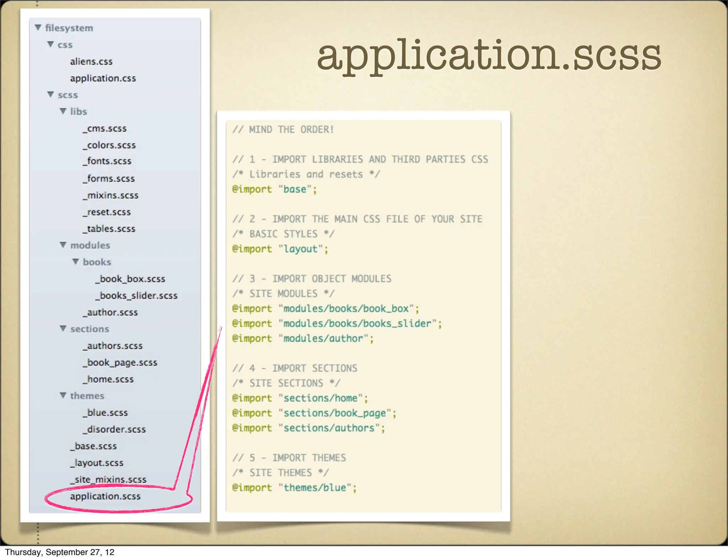Select the filesystem root label
This screenshot has height=560, width=728.
(69, 28)
